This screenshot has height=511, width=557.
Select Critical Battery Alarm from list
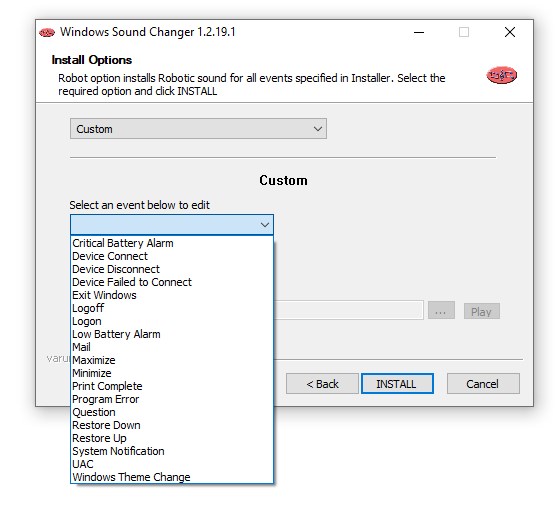pos(172,243)
